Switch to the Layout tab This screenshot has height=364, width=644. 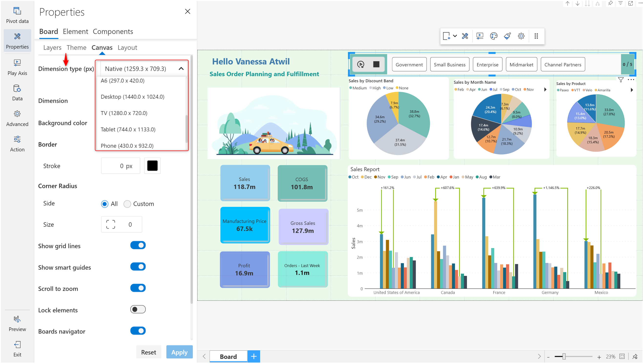(127, 48)
